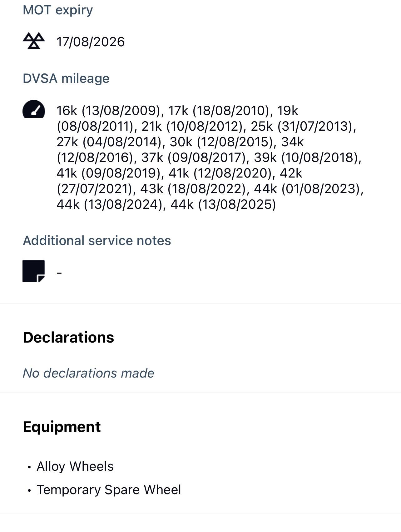Tap the MOT expiry date 17/08/2026
This screenshot has width=401, height=532.
click(x=91, y=42)
